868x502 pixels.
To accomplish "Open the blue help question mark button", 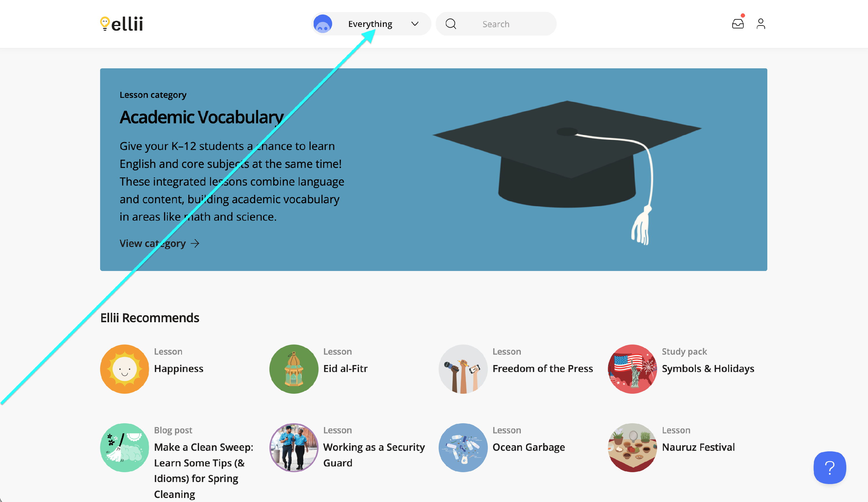I will pyautogui.click(x=830, y=468).
